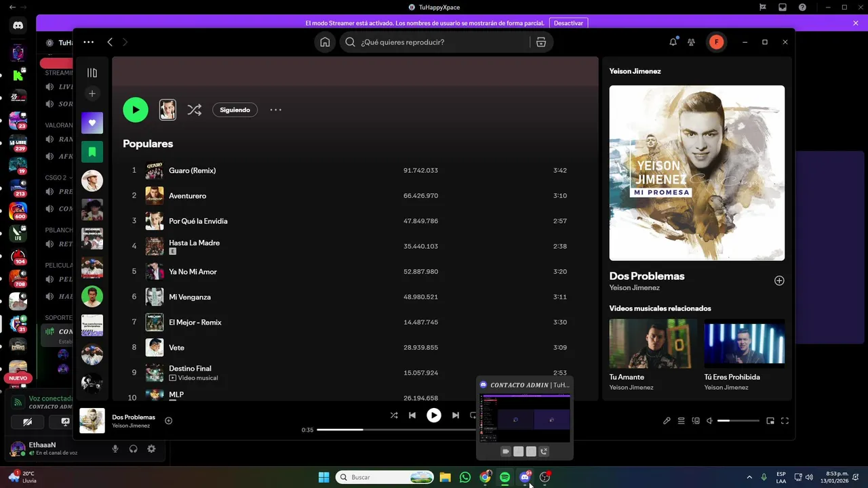Go back in Spotify navigation
The height and width of the screenshot is (488, 868).
(110, 42)
